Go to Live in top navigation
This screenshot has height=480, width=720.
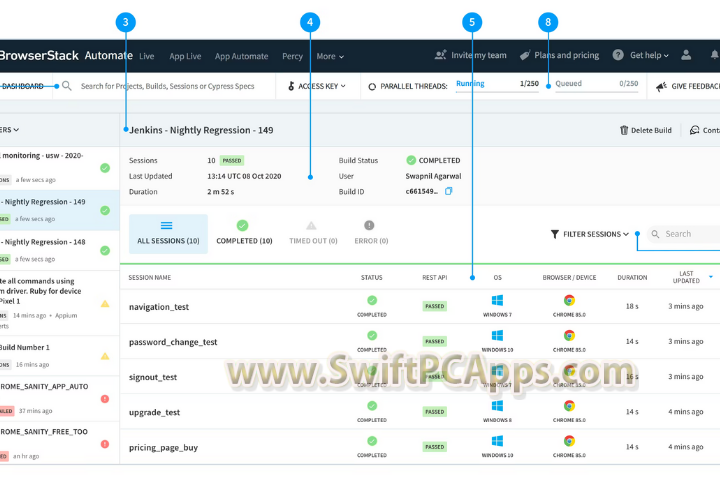146,56
